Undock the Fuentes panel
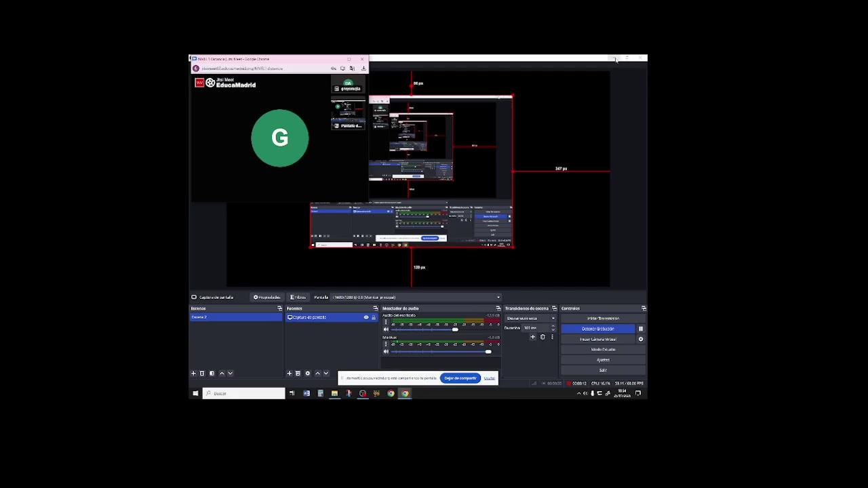The width and height of the screenshot is (868, 488). coord(375,308)
